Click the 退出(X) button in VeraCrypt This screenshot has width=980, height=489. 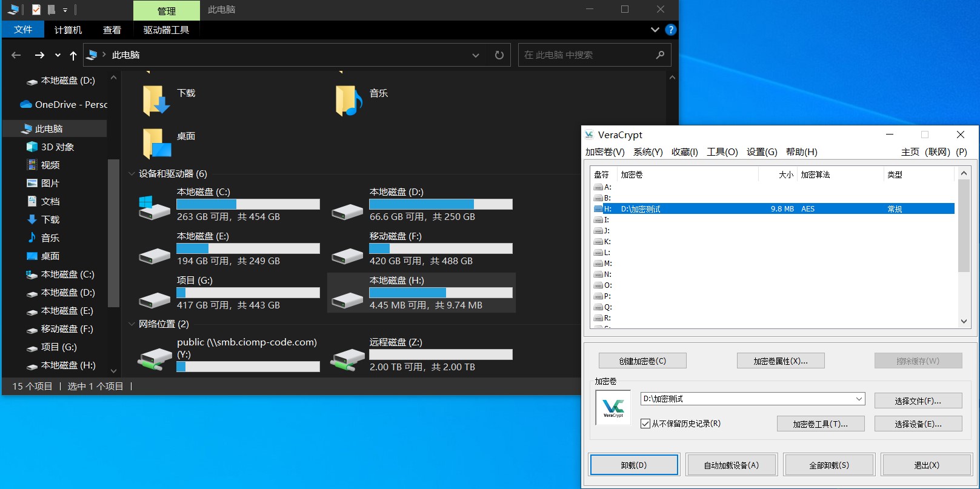(927, 465)
